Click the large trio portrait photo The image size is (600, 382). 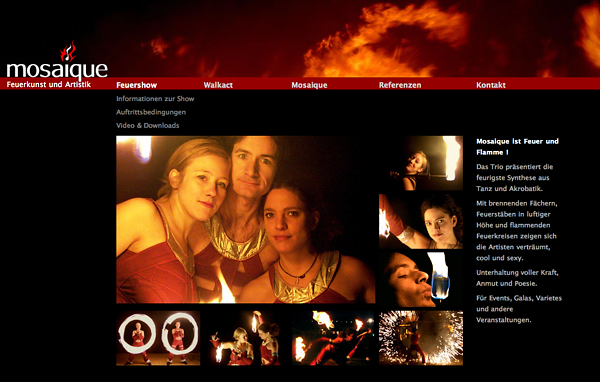[x=246, y=220]
